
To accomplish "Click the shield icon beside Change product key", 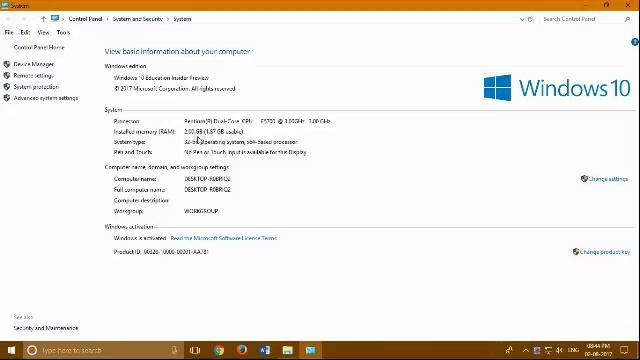I will [x=576, y=252].
